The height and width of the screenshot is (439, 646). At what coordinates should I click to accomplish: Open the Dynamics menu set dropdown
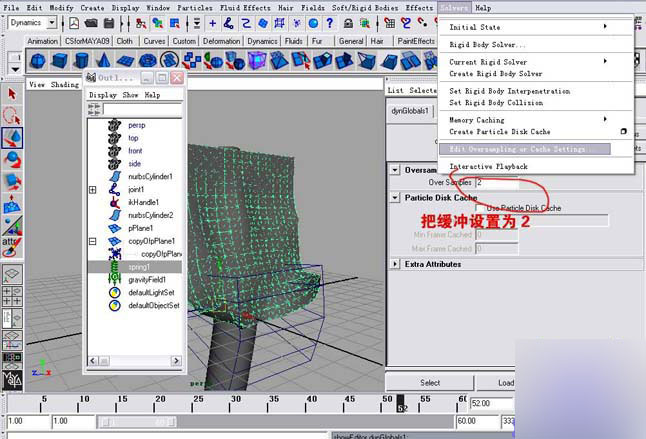point(51,23)
